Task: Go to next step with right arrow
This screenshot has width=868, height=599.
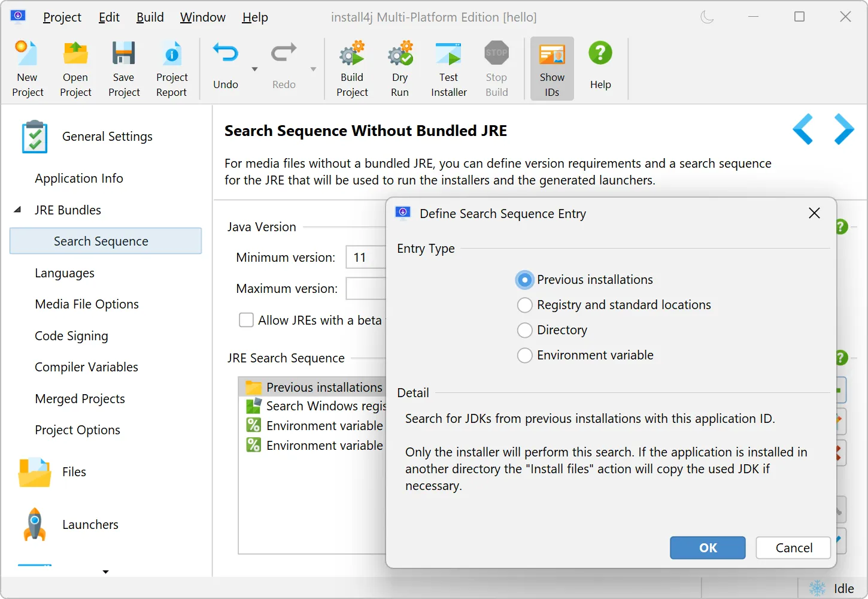Action: click(844, 129)
